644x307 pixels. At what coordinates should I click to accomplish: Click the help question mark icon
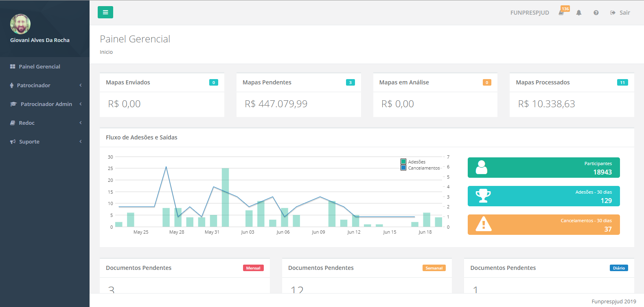click(x=596, y=13)
